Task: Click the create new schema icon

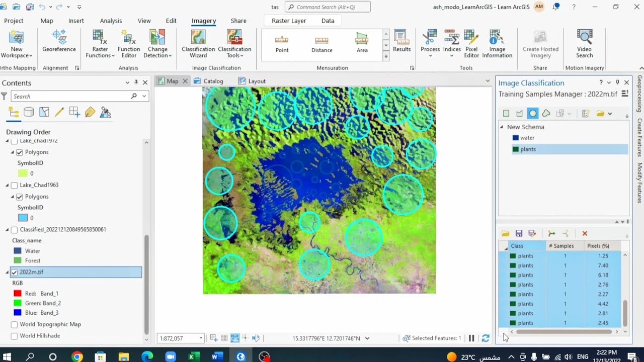Action: [x=586, y=114]
